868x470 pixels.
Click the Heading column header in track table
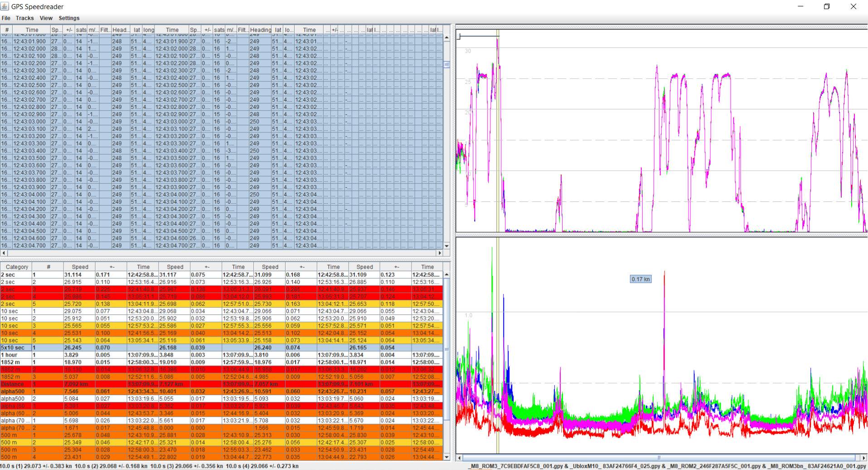(x=260, y=30)
